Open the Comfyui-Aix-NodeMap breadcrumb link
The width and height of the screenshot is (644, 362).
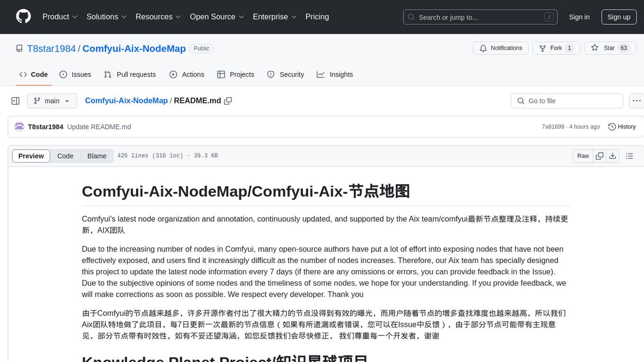pos(126,101)
